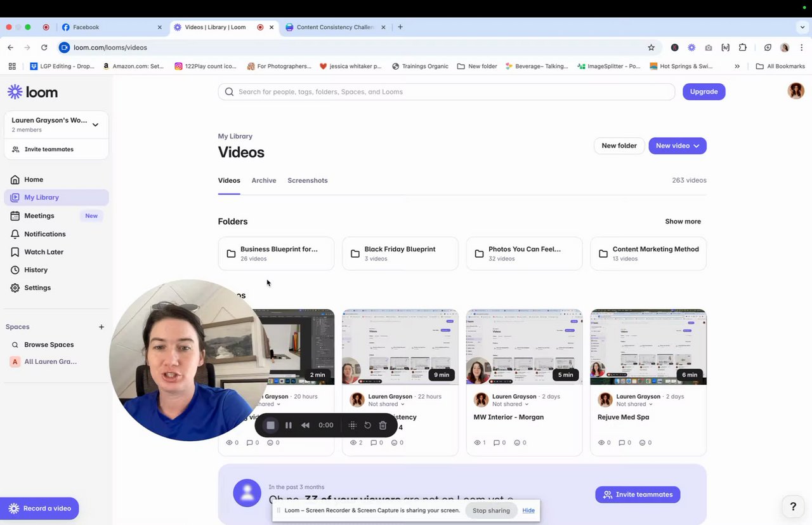812x525 pixels.
Task: Pause the Loom recording
Action: 289,425
